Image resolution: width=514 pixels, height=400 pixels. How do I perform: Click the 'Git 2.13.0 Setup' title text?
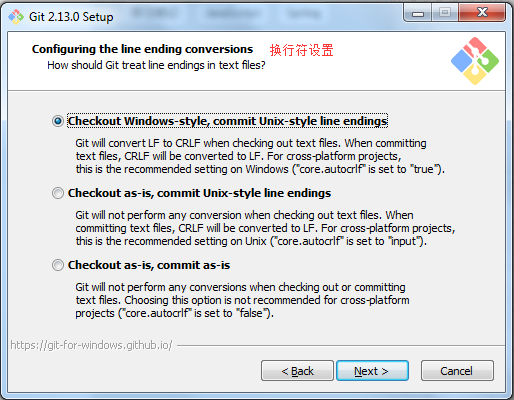[x=71, y=17]
